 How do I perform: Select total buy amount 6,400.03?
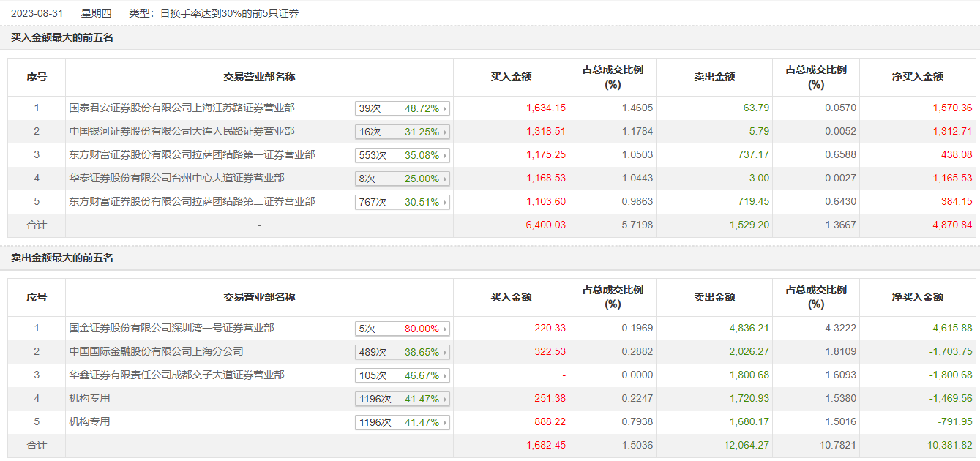546,225
